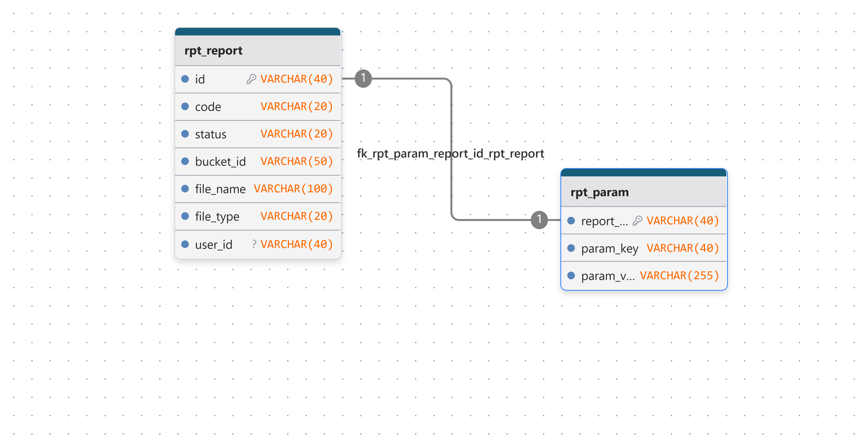The image size is (868, 435).
Task: Click VARCHAR(100) type of file_name
Action: click(x=293, y=189)
